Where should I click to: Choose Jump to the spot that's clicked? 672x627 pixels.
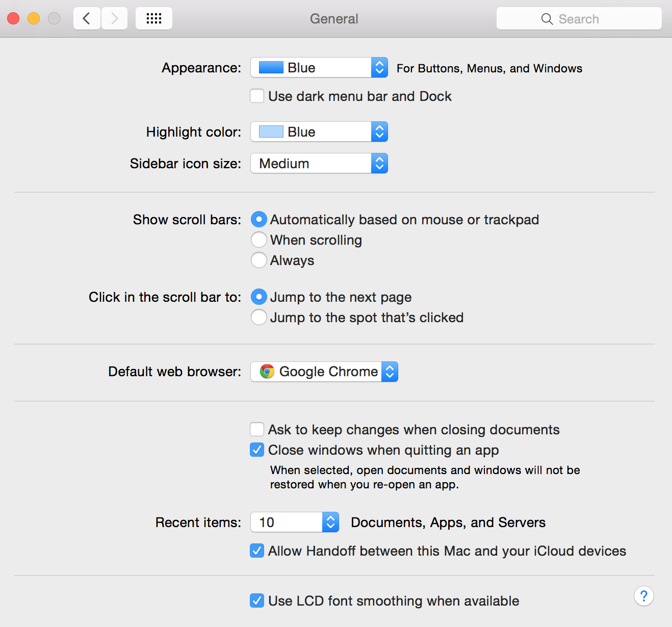point(259,318)
